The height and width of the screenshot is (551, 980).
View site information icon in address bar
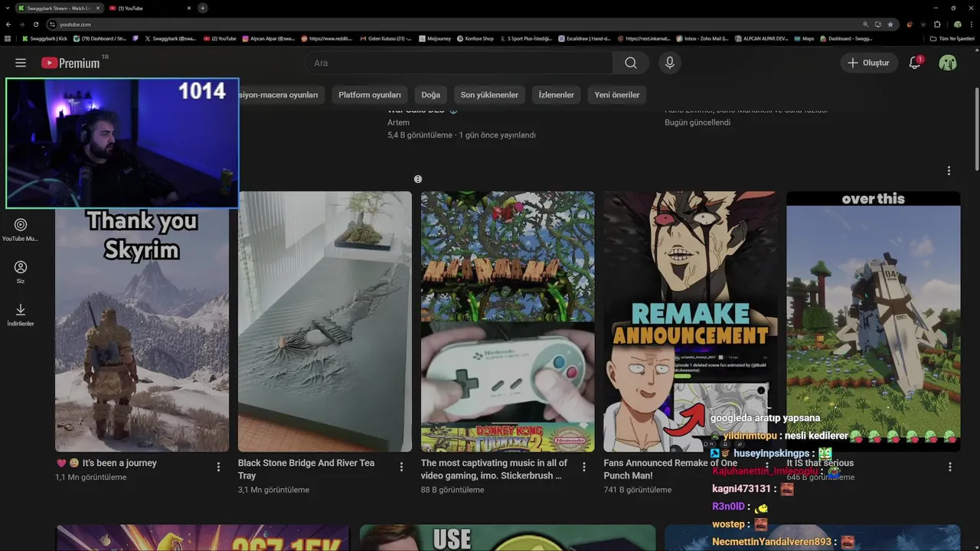52,24
